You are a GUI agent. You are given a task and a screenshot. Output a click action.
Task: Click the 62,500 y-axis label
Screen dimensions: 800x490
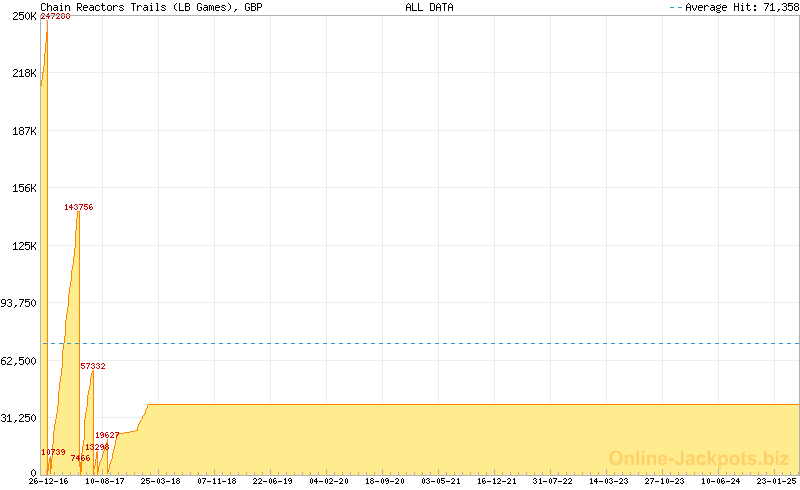(20, 361)
